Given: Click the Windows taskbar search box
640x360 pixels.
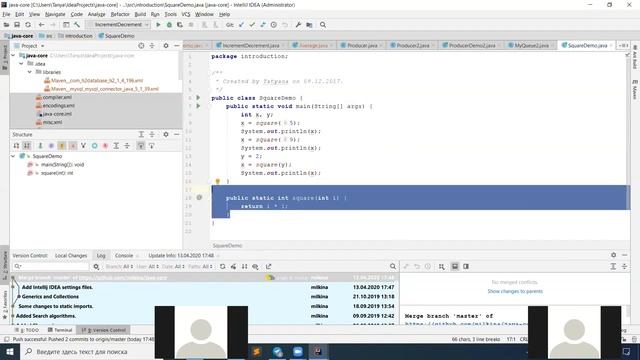Looking at the screenshot, I should pyautogui.click(x=88, y=351).
